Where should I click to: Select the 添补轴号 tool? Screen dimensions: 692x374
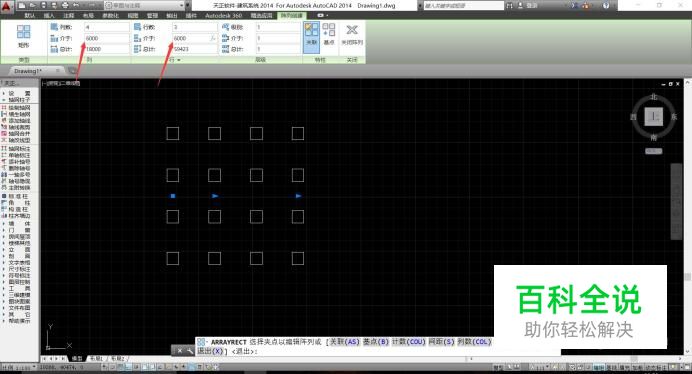(16, 162)
